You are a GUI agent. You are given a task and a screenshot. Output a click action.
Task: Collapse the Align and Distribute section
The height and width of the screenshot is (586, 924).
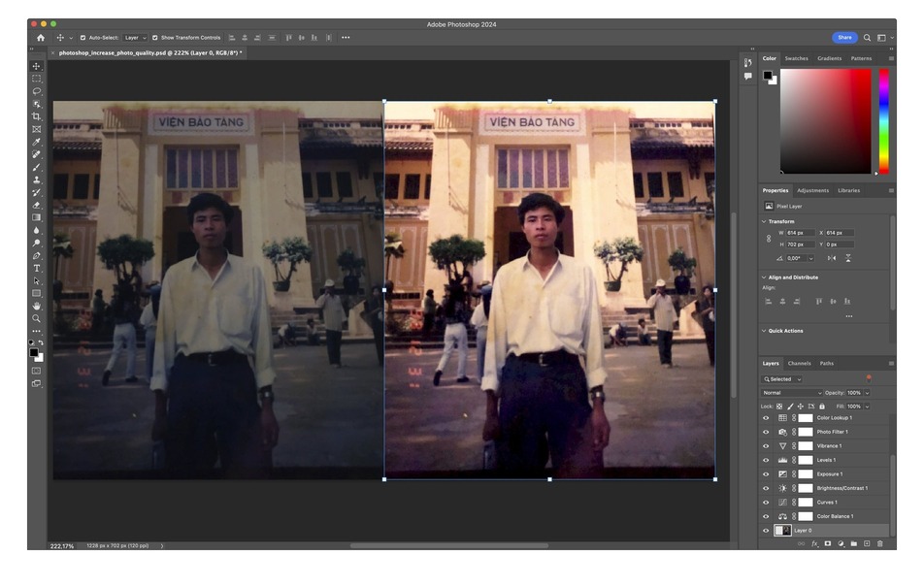(764, 277)
